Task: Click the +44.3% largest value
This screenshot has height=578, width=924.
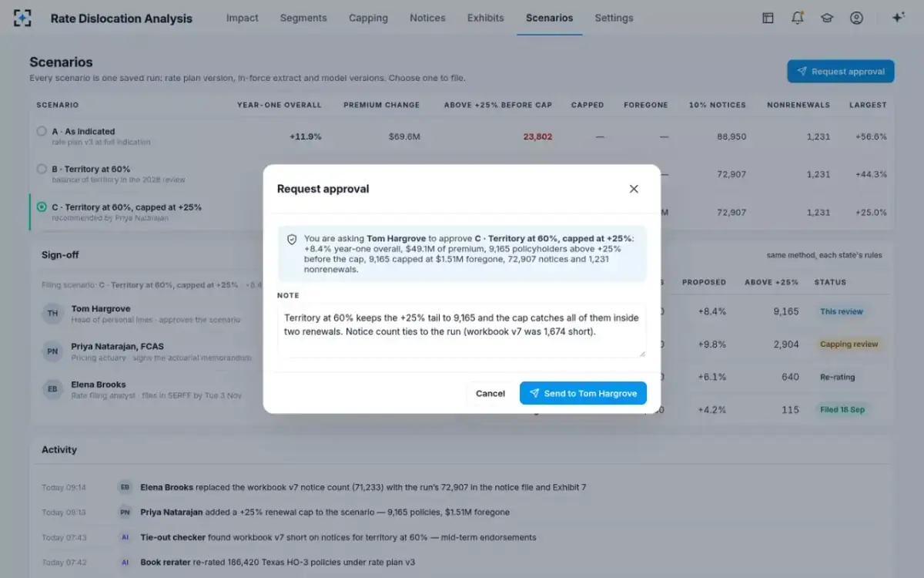Action: point(871,174)
